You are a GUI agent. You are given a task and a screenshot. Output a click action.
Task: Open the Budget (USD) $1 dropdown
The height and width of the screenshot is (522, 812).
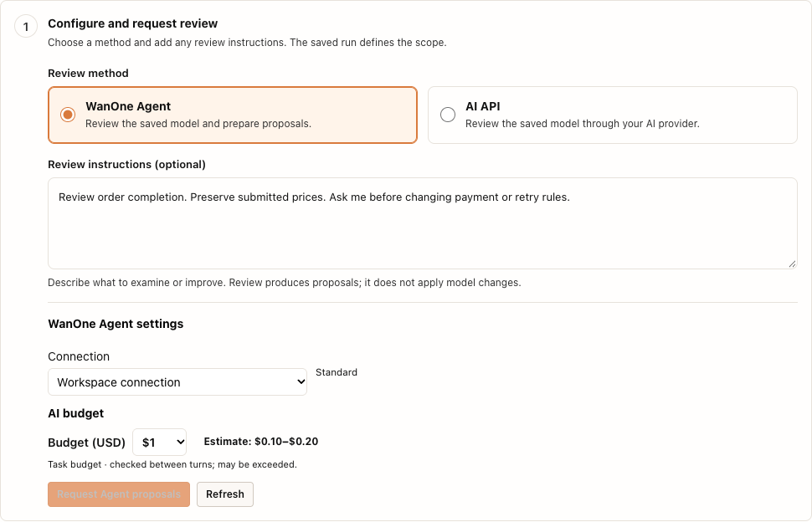click(x=160, y=443)
